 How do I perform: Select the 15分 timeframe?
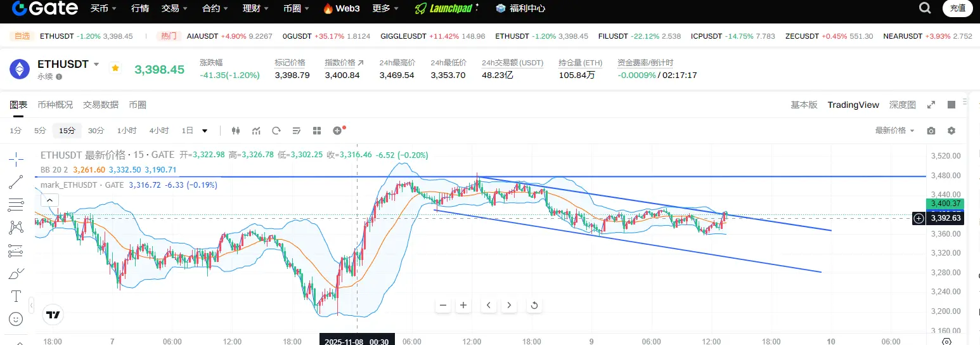click(67, 131)
